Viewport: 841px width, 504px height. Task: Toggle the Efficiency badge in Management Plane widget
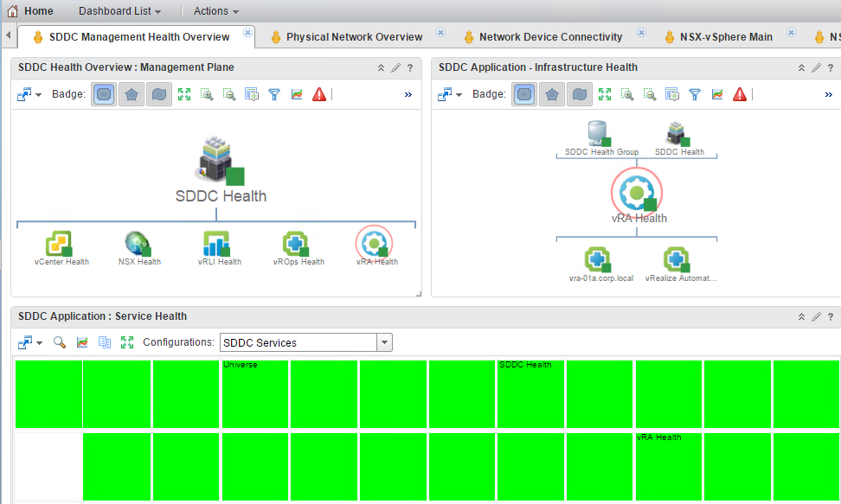click(x=158, y=93)
